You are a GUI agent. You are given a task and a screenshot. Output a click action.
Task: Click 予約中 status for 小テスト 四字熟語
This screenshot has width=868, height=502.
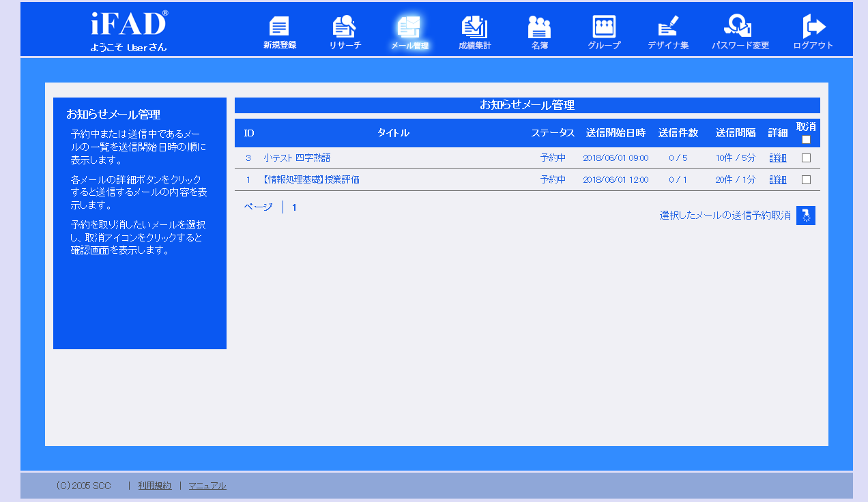coord(553,158)
